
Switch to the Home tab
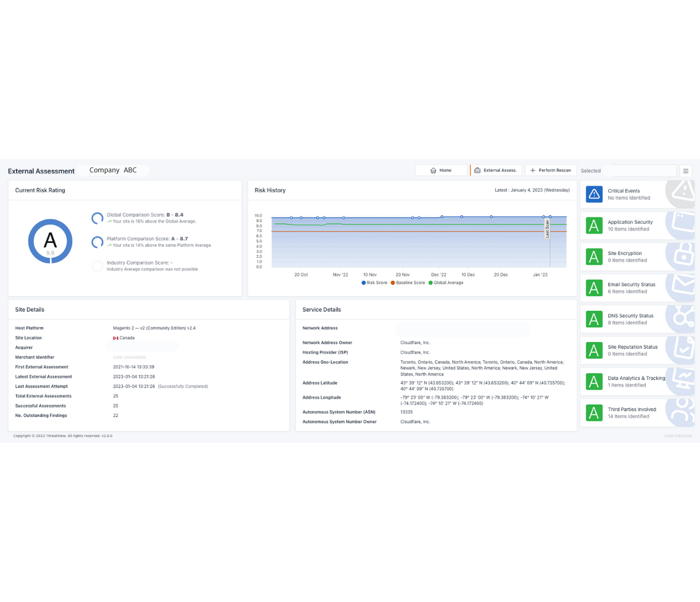coord(441,170)
